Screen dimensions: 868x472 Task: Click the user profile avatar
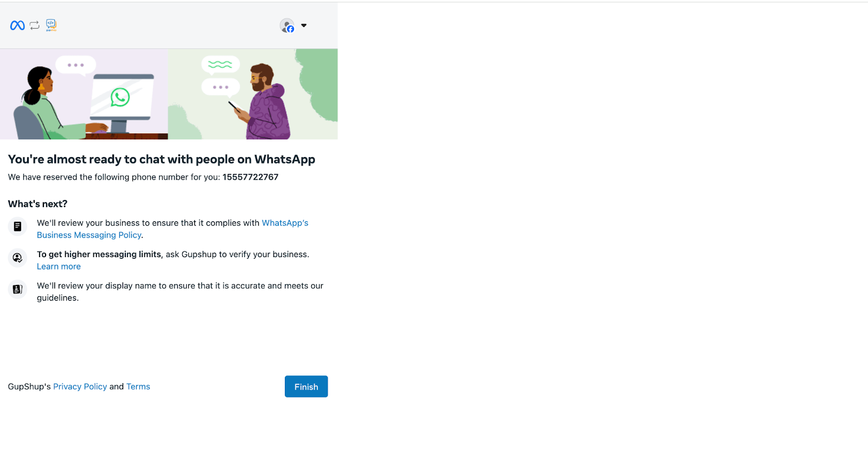click(286, 25)
